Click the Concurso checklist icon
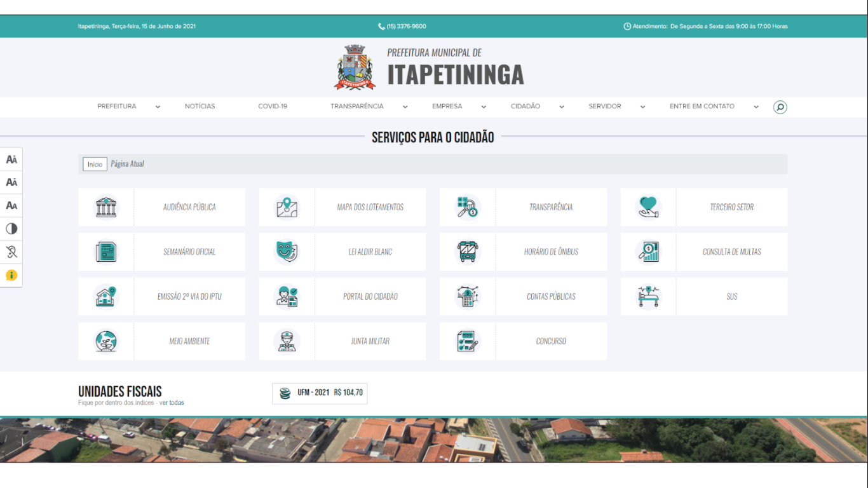Screen dimensions: 868x488 [467, 341]
